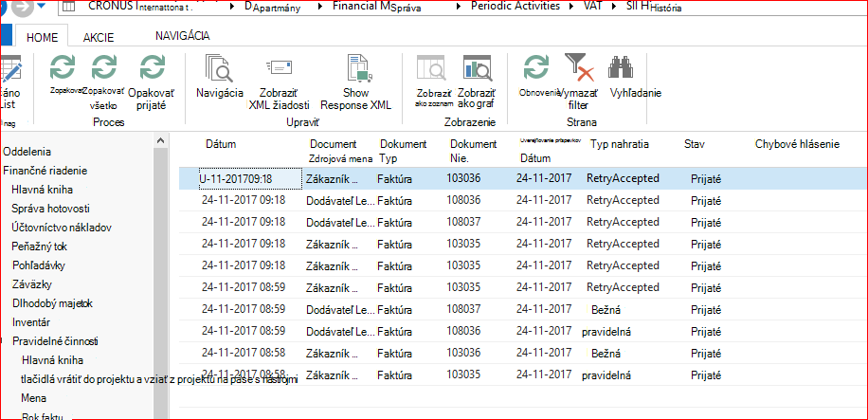This screenshot has width=868, height=420.
Task: Click document number 108036 dated 08:59
Action: (x=463, y=331)
